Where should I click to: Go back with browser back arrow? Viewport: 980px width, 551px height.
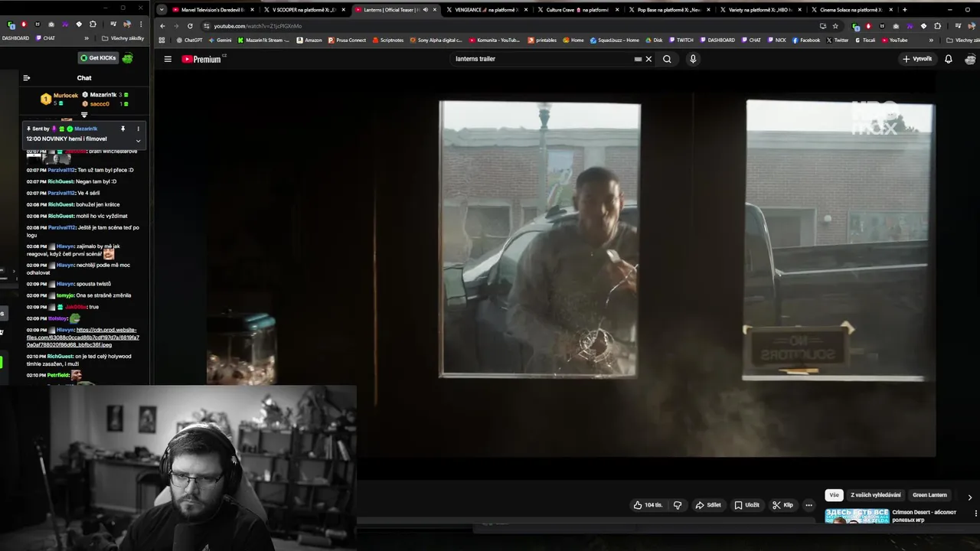(162, 26)
